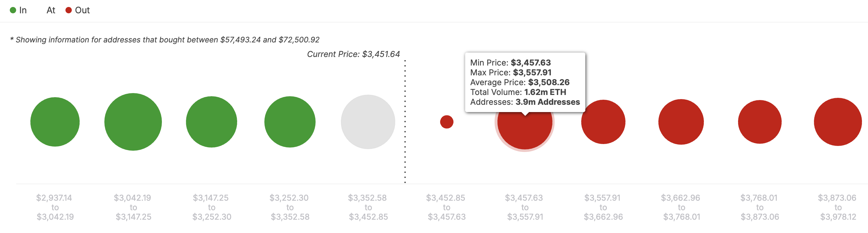This screenshot has height=233, width=868.
Task: Click the Current Price $3,451.64 label
Action: point(354,54)
